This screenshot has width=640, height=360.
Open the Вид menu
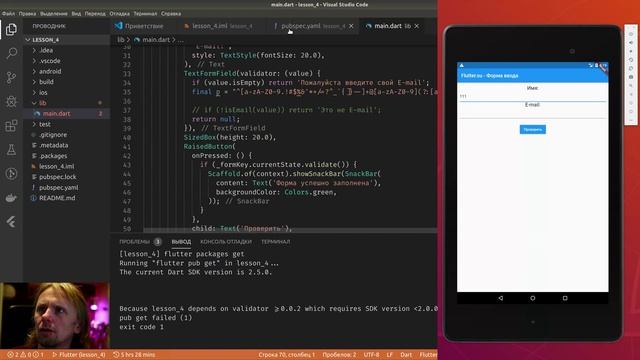point(76,13)
